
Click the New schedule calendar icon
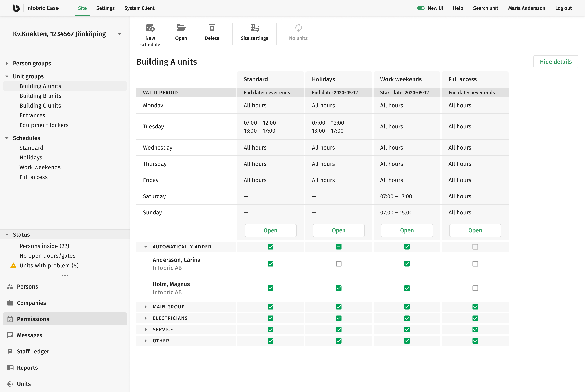pos(150,28)
